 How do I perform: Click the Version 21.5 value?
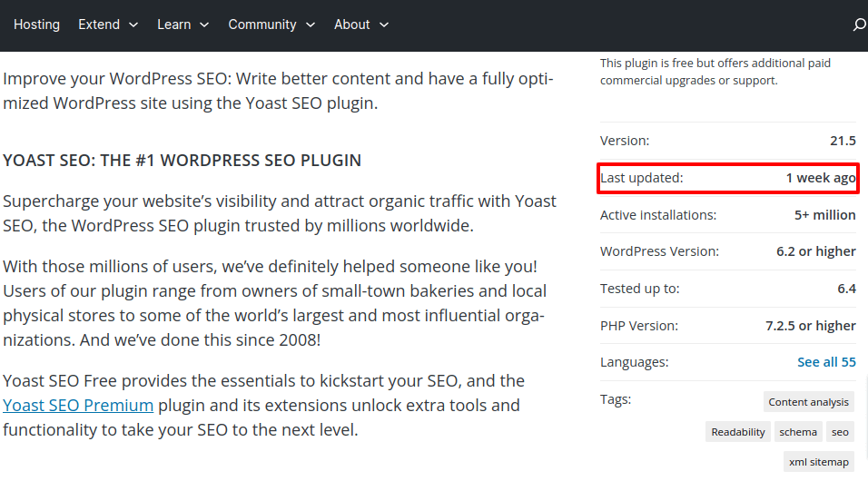[x=843, y=141]
